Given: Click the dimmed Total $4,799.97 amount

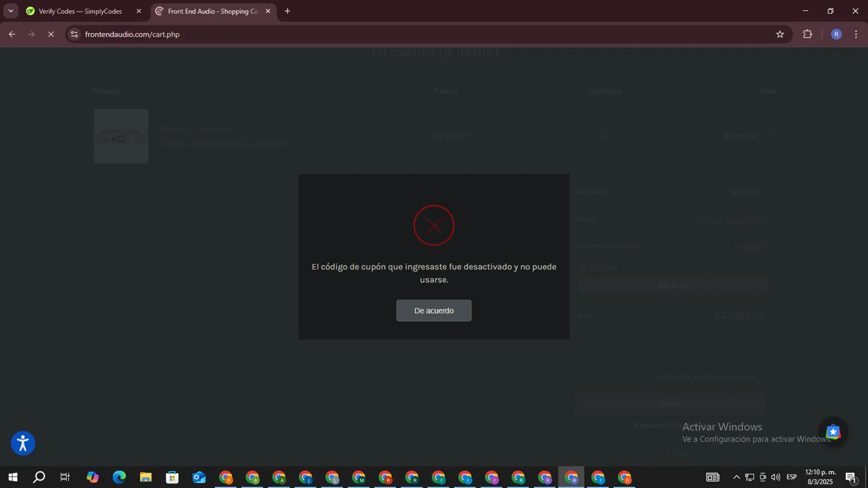Looking at the screenshot, I should click(739, 316).
